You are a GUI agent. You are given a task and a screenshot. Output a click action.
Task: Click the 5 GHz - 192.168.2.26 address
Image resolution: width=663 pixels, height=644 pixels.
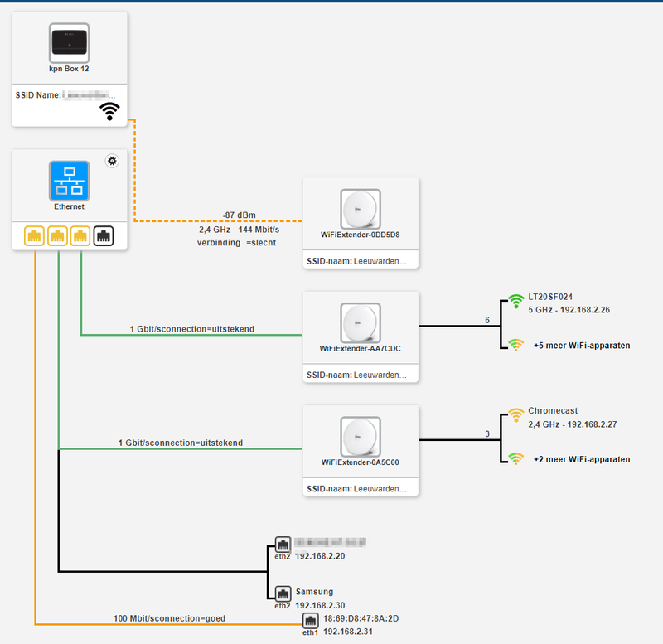click(x=569, y=310)
